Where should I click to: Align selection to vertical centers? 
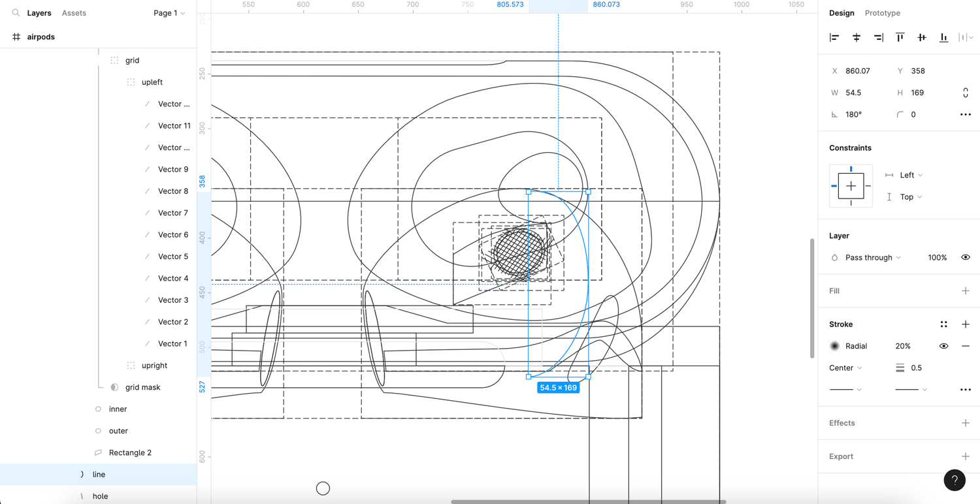922,38
